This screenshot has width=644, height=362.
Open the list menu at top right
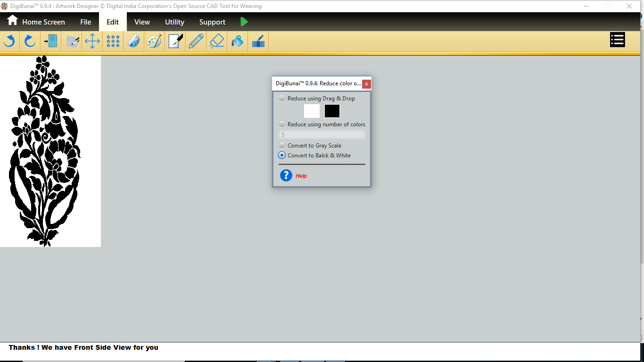pyautogui.click(x=617, y=40)
